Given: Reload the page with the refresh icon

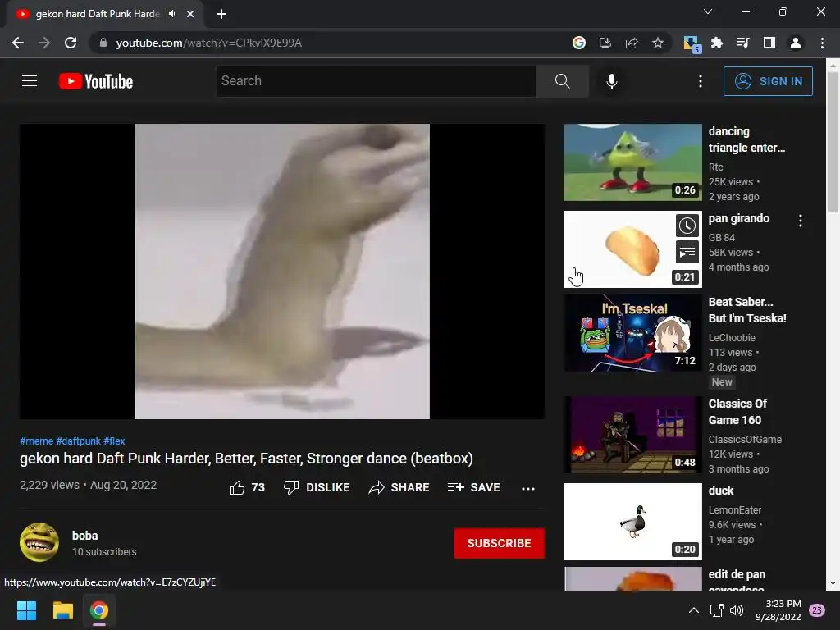Looking at the screenshot, I should (x=71, y=43).
